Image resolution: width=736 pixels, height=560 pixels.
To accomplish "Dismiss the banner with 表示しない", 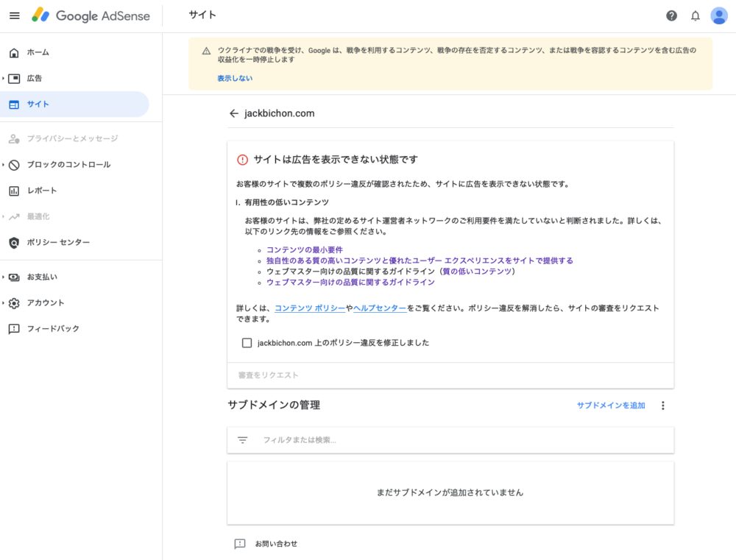I will 235,79.
